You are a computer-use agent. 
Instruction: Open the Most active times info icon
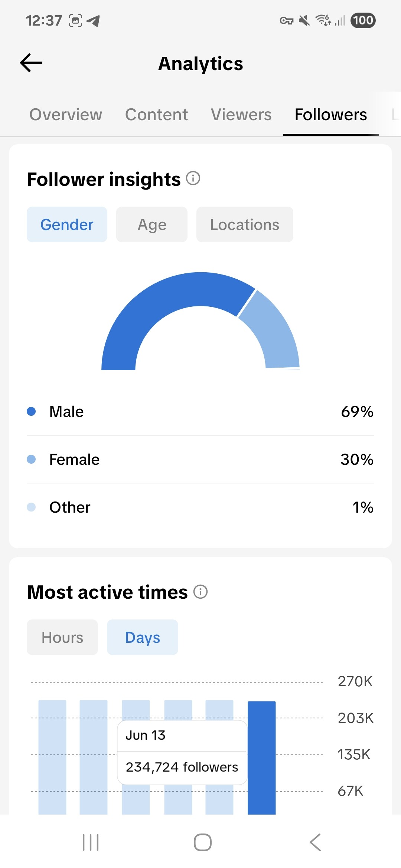200,592
